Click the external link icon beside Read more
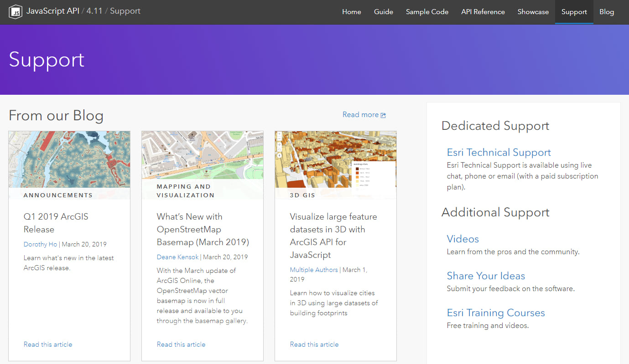The width and height of the screenshot is (629, 364). pos(383,115)
